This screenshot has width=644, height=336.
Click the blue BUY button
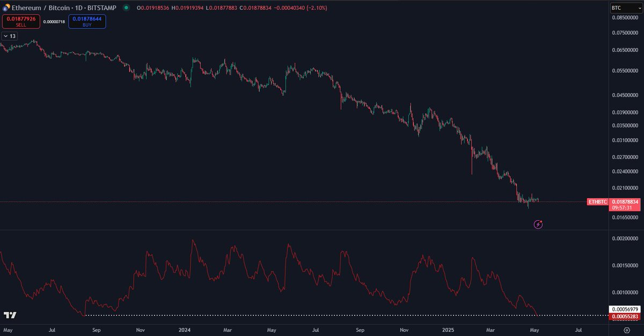point(86,20)
